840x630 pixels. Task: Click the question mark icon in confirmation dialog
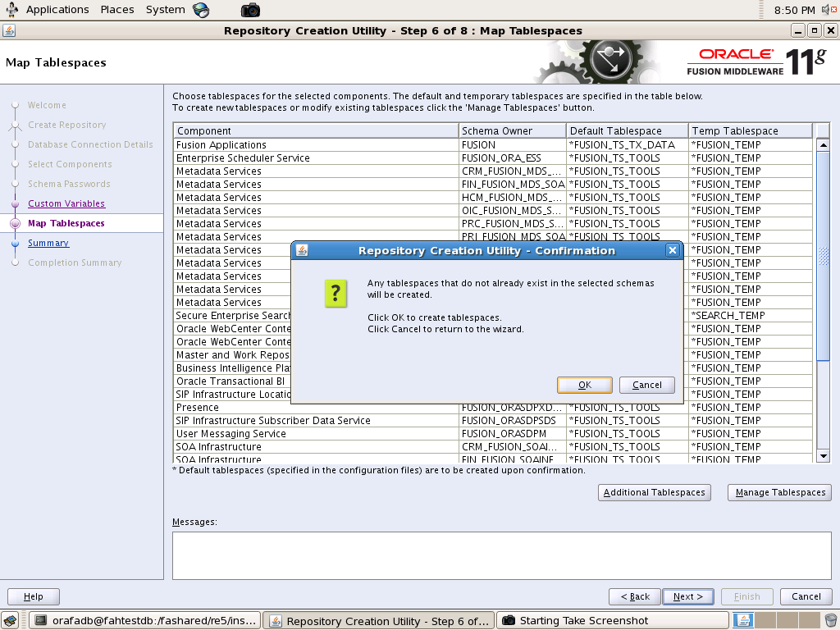[x=337, y=291]
